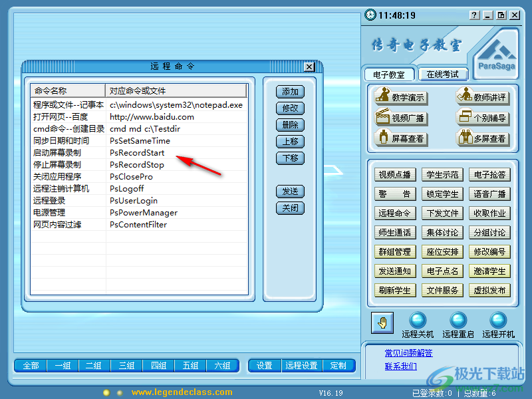
Task: Click 集体讨论 button
Action: (x=442, y=233)
